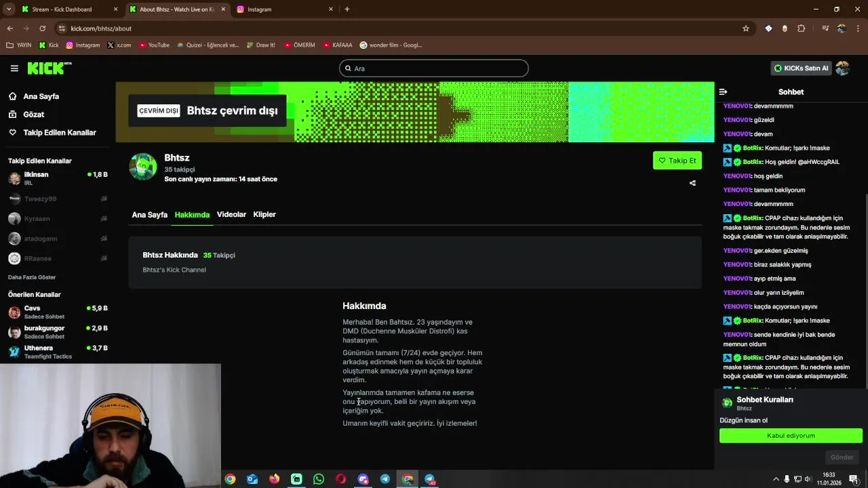Viewport: 868px width, 488px height.
Task: Open Cavs recommended channel
Action: point(58,312)
